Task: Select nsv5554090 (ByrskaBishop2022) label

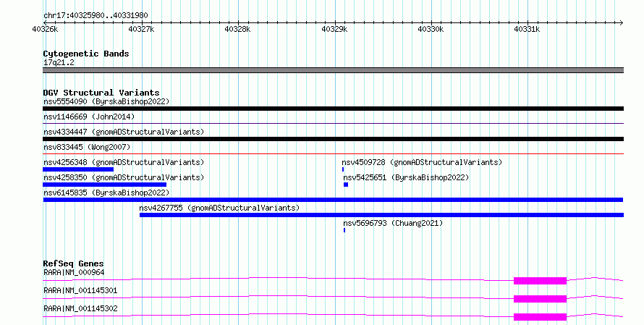Action: (106, 101)
